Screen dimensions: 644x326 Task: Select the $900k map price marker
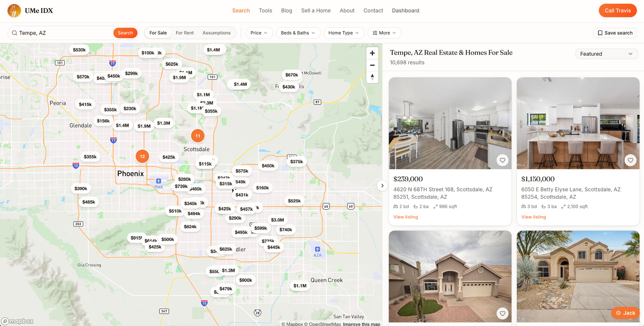(x=246, y=280)
